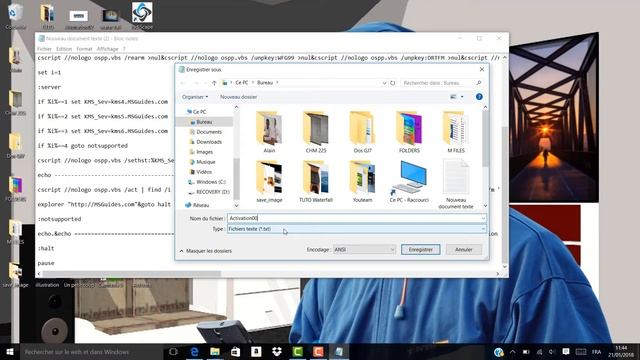Open the Fichier menu in Notepad
Screen dimensions: 640x360
click(x=44, y=49)
